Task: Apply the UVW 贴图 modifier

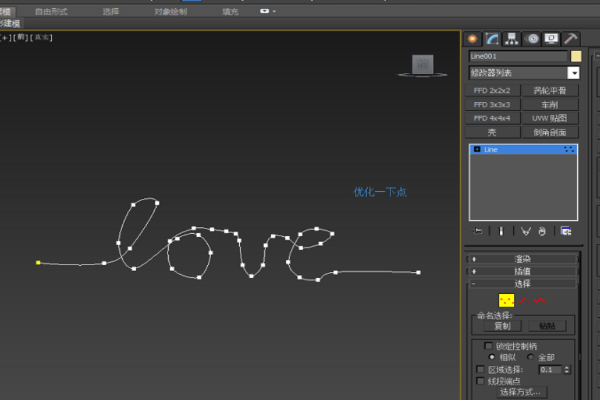Action: pos(550,118)
